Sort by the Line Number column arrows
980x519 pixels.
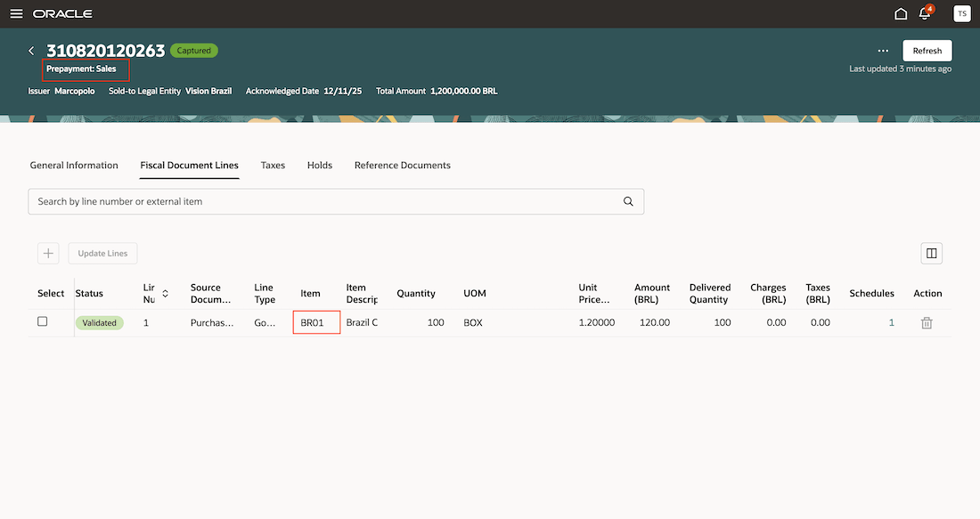[162, 293]
